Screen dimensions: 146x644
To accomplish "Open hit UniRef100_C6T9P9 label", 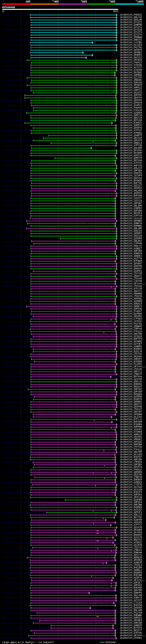I will pyautogui.click(x=131, y=176).
